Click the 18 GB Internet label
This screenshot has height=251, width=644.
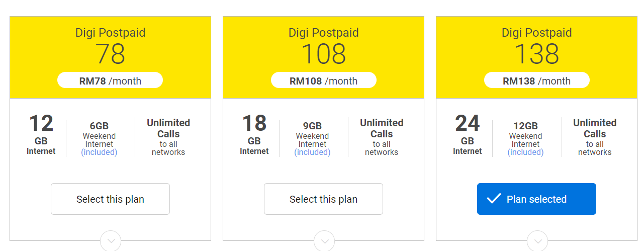point(254,134)
